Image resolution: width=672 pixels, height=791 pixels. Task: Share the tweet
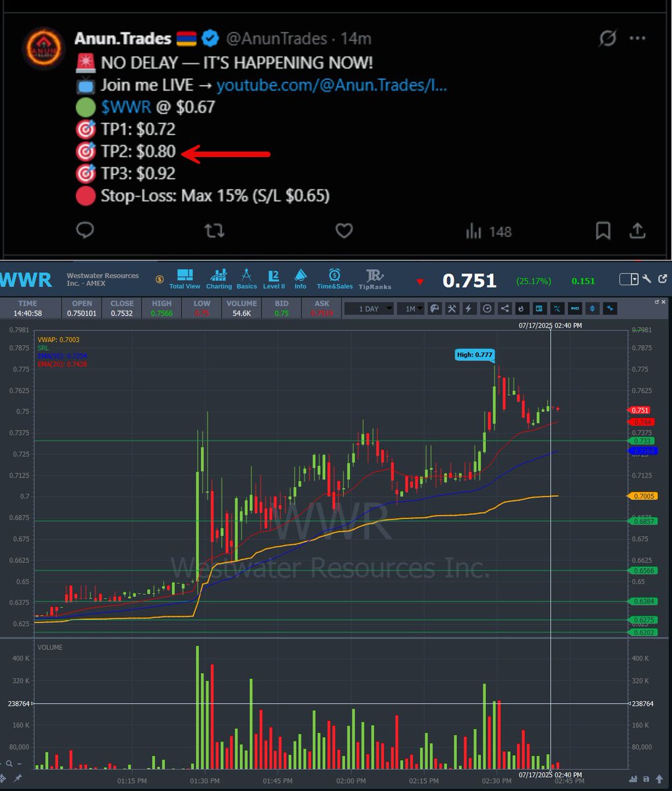tap(638, 231)
